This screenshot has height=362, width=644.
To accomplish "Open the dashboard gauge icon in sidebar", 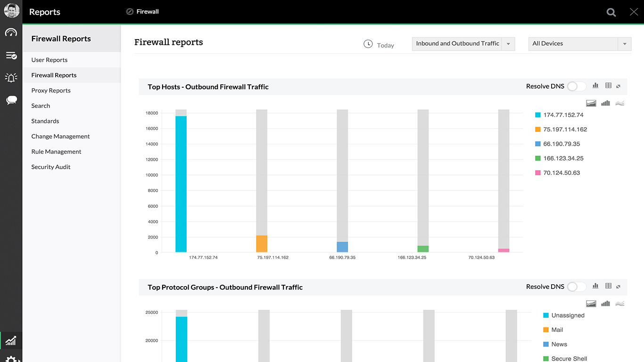I will click(11, 33).
